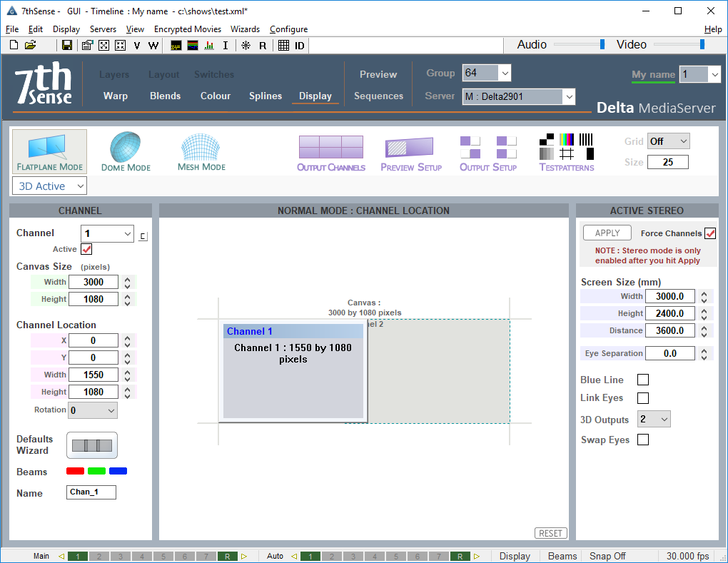Open the My name timeline dropdown
This screenshot has width=728, height=563.
[700, 74]
